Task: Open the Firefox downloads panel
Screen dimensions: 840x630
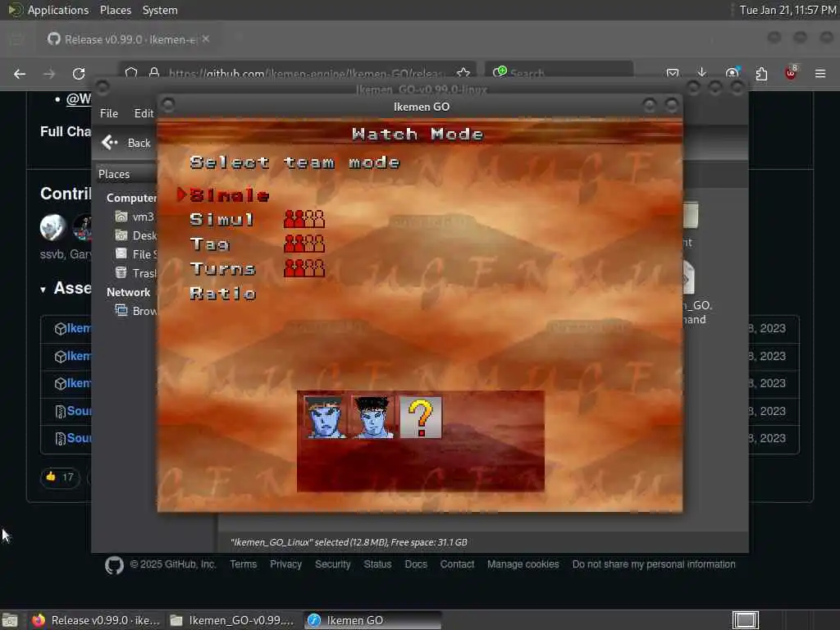Action: 702,72
